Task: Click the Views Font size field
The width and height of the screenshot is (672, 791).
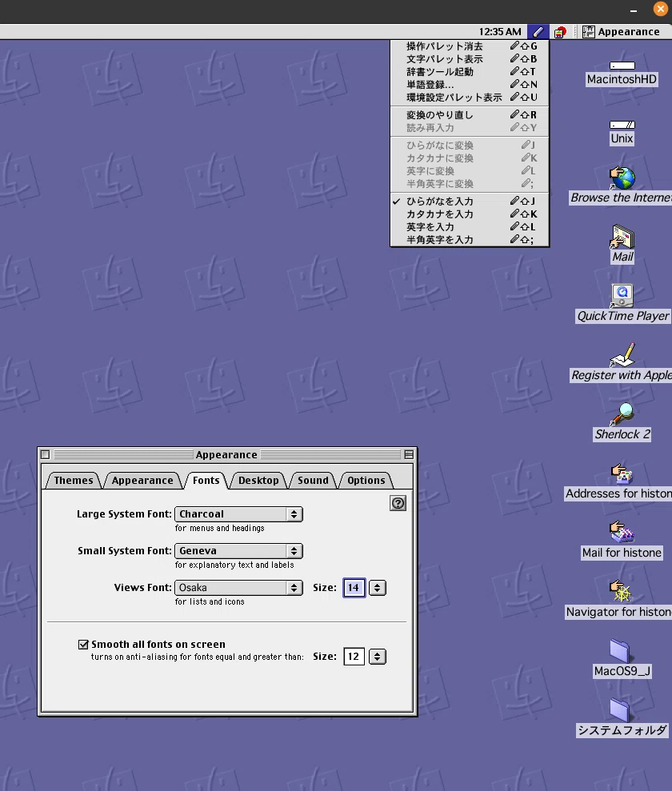Action: pos(354,588)
